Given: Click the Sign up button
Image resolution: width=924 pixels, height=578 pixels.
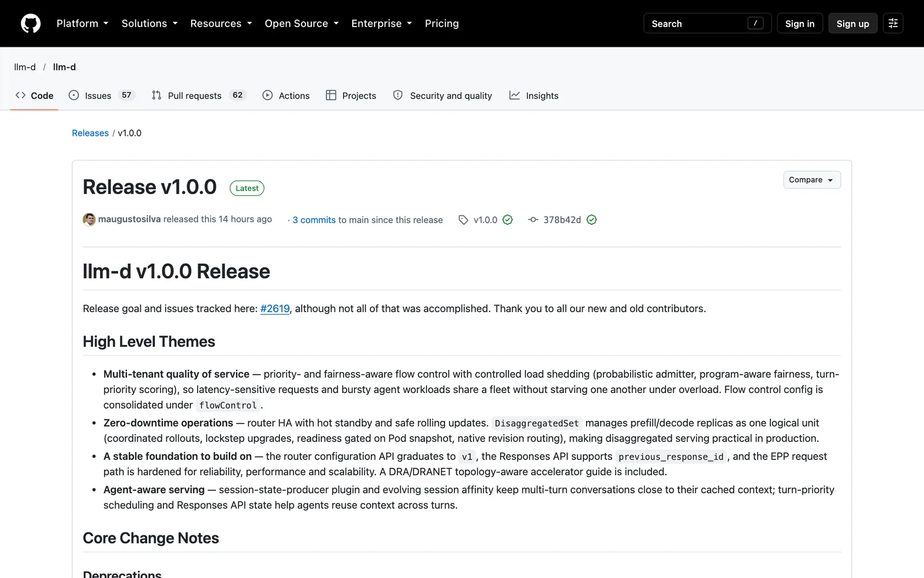Looking at the screenshot, I should [853, 24].
